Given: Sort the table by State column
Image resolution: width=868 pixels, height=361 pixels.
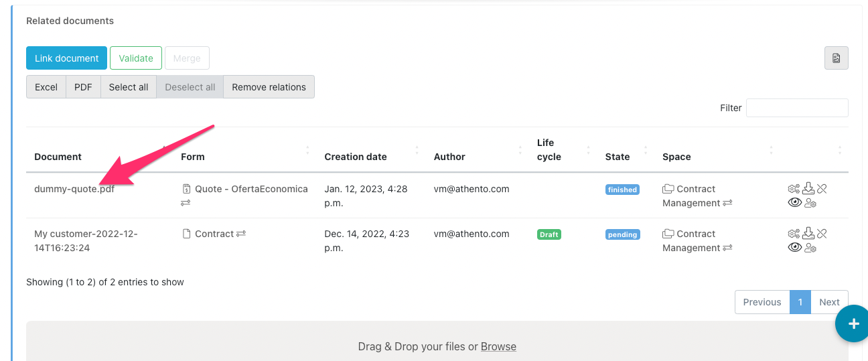Looking at the screenshot, I should point(617,157).
